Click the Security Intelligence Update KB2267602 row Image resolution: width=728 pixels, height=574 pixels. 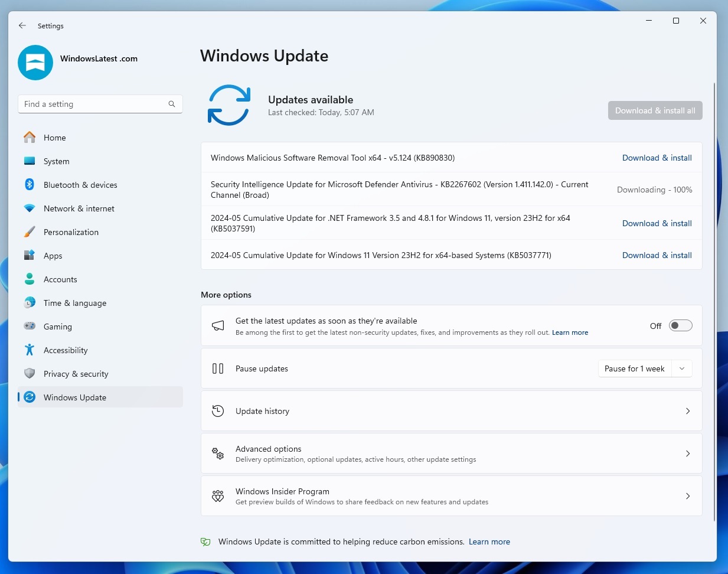[x=452, y=190]
